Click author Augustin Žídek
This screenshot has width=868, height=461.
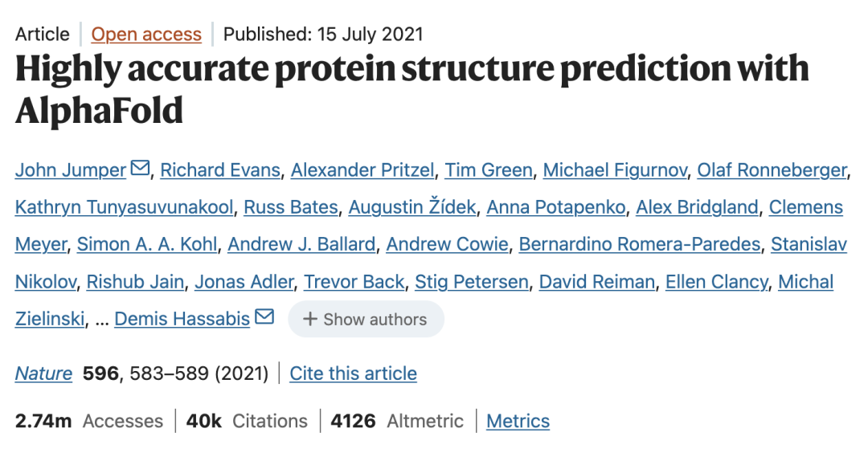pyautogui.click(x=412, y=207)
